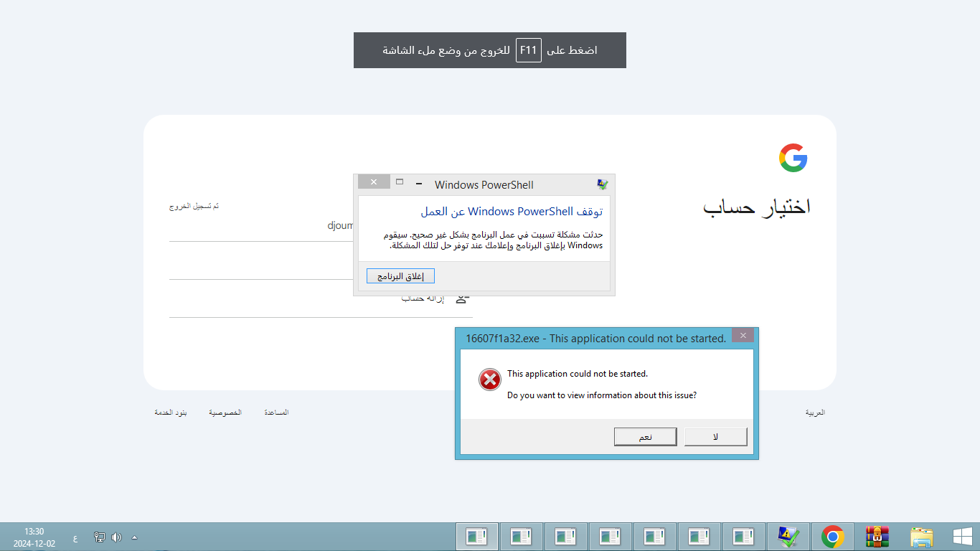Open the بنود الخدمة terms link

pyautogui.click(x=171, y=413)
